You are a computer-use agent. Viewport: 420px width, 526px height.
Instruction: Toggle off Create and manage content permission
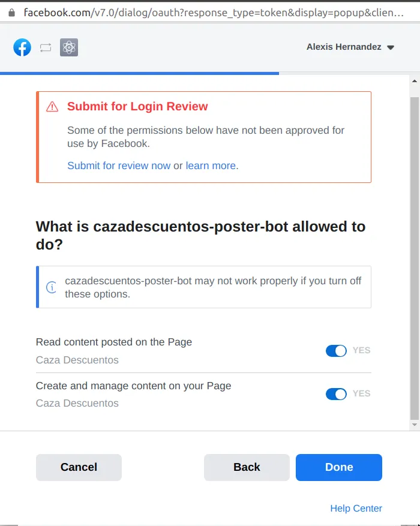[x=336, y=394]
